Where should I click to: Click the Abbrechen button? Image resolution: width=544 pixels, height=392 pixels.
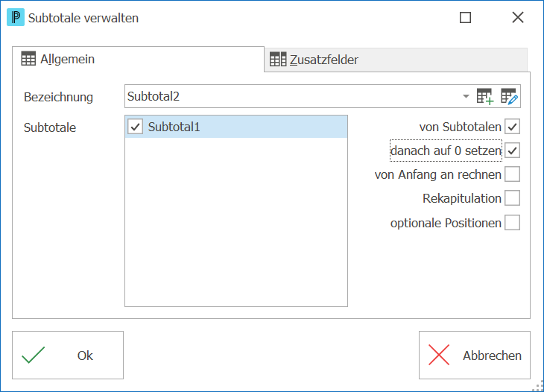tap(474, 355)
